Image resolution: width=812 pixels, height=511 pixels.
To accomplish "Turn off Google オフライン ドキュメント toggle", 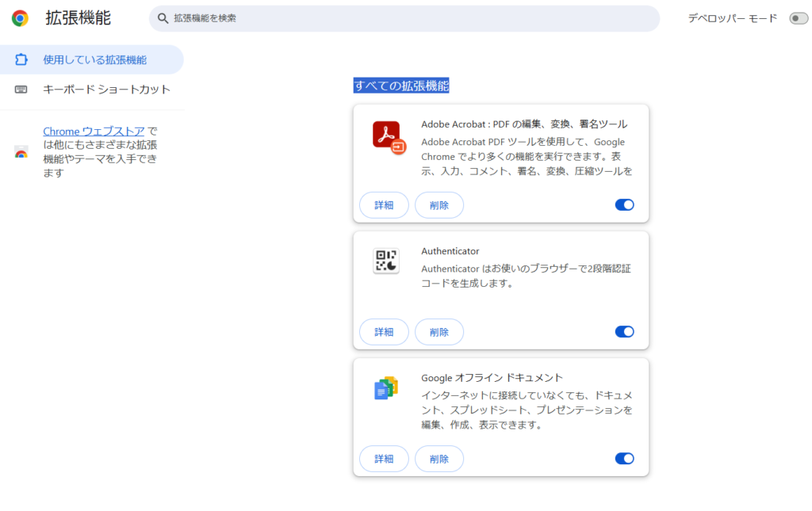I will (x=624, y=459).
